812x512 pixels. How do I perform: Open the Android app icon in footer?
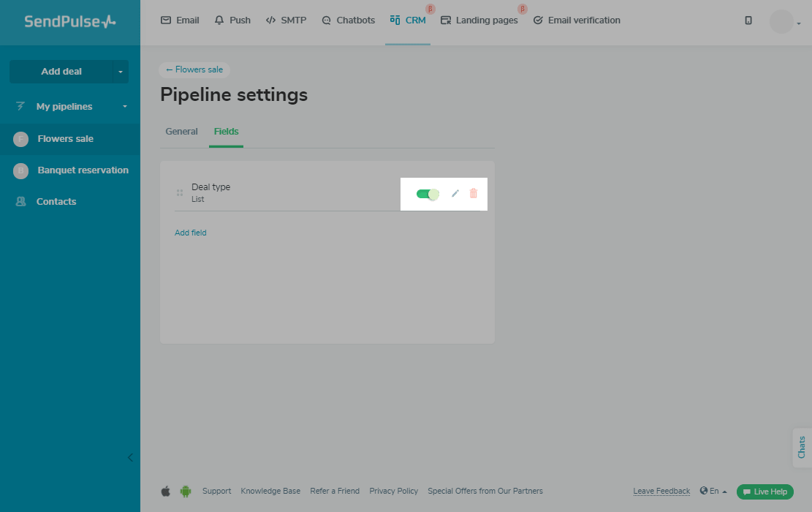(x=186, y=492)
